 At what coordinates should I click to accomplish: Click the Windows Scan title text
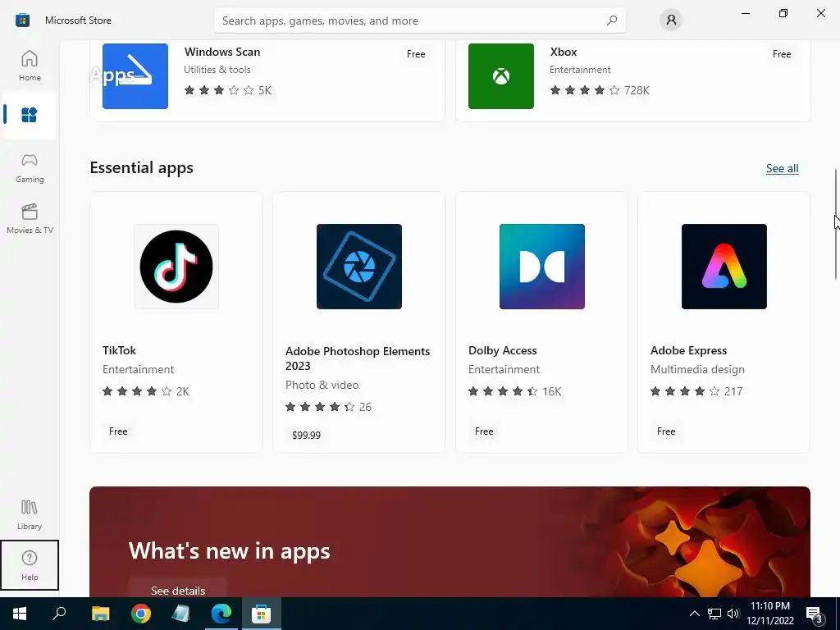point(222,52)
